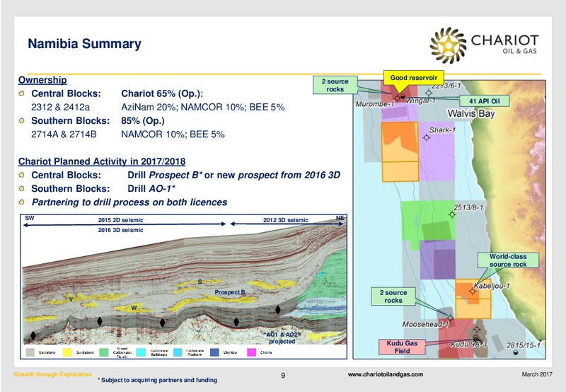Click the 2513/8-1 well symbol
The width and height of the screenshot is (566, 392).
click(x=452, y=214)
